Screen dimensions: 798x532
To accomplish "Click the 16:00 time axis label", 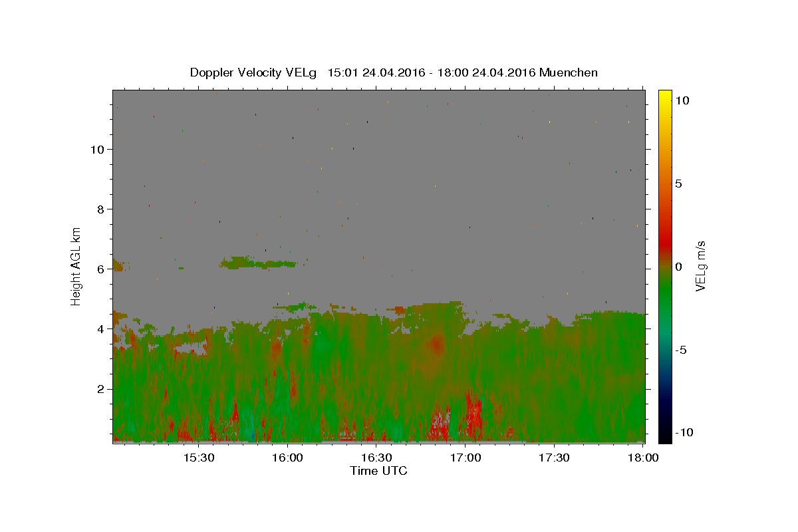I will (x=287, y=458).
